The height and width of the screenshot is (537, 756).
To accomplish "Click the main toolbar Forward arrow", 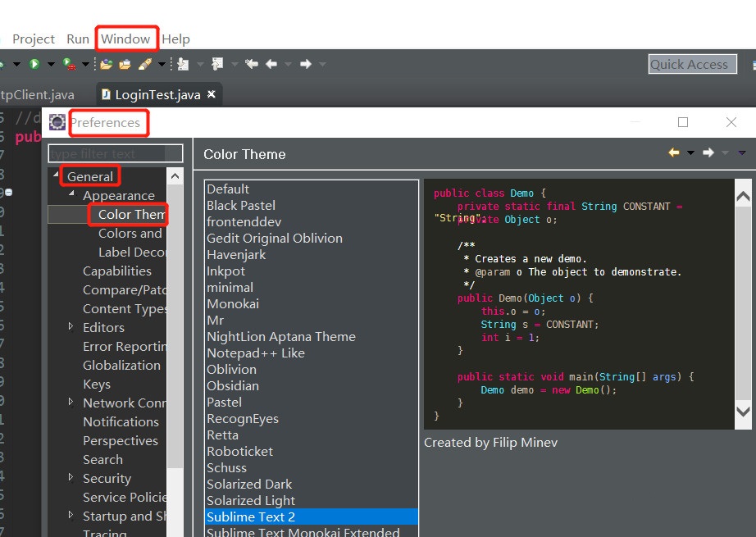I will [x=306, y=64].
